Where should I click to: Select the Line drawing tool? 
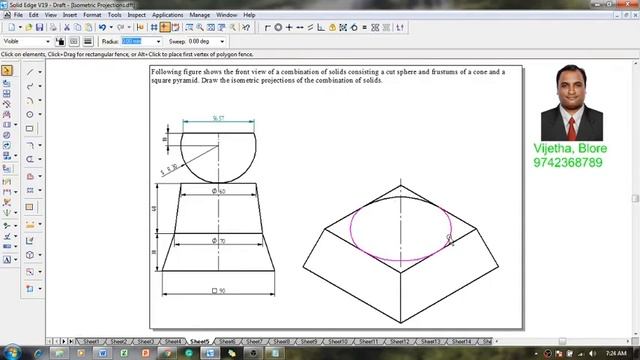click(30, 72)
